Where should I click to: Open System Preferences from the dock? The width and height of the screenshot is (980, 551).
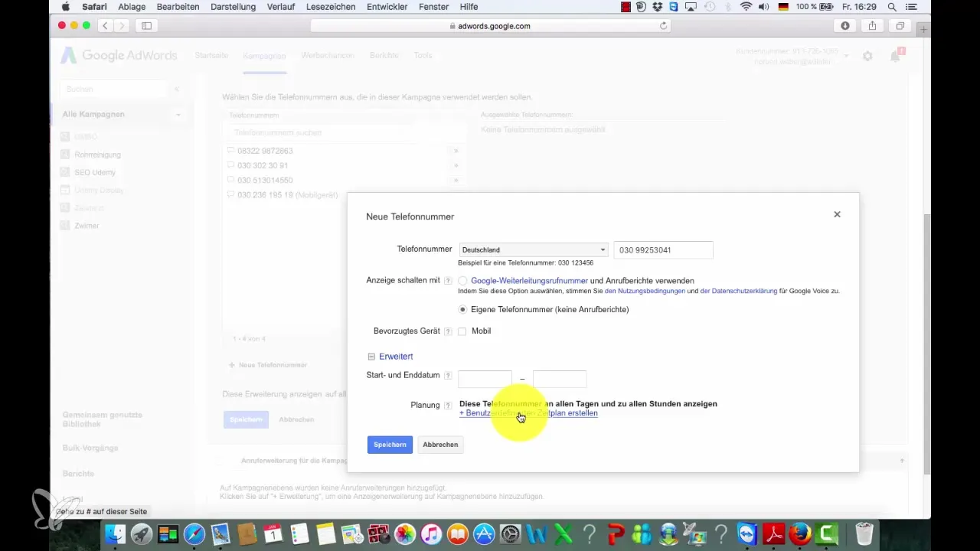coord(510,533)
